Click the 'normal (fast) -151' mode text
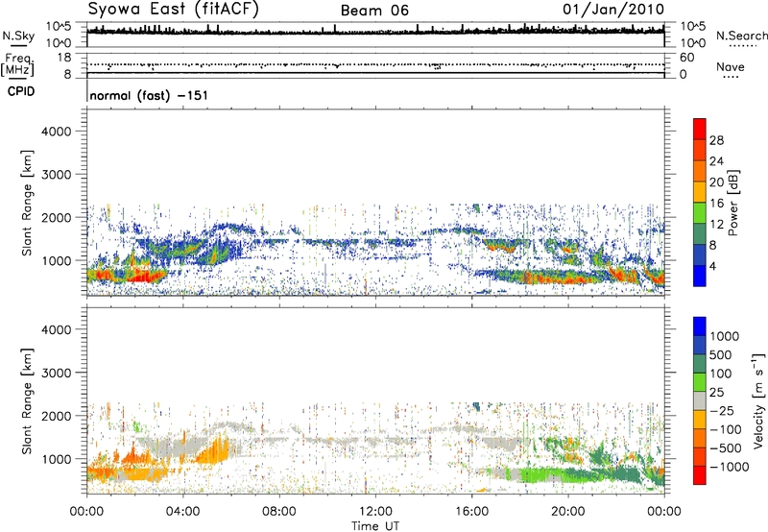The height and width of the screenshot is (532, 768). pos(149,95)
